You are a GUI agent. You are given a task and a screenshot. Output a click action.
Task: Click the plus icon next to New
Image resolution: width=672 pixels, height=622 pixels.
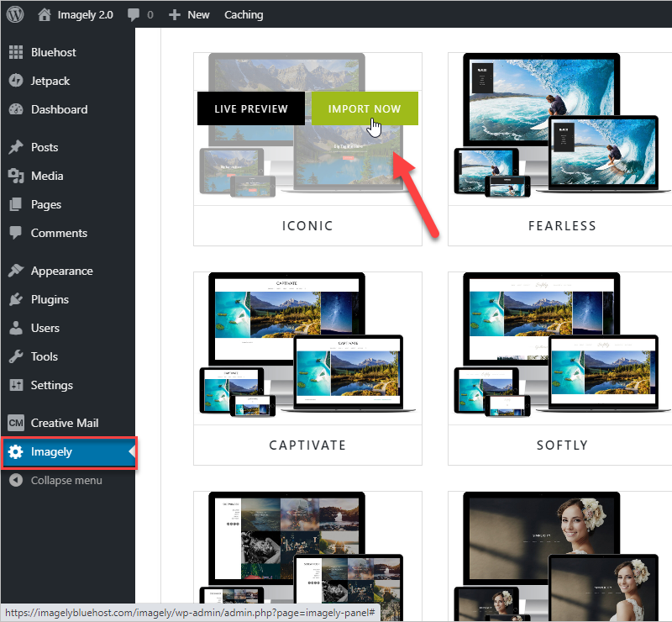coord(175,14)
